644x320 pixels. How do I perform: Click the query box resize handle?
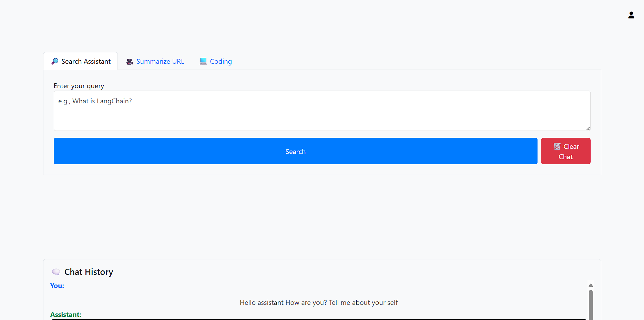click(x=588, y=128)
